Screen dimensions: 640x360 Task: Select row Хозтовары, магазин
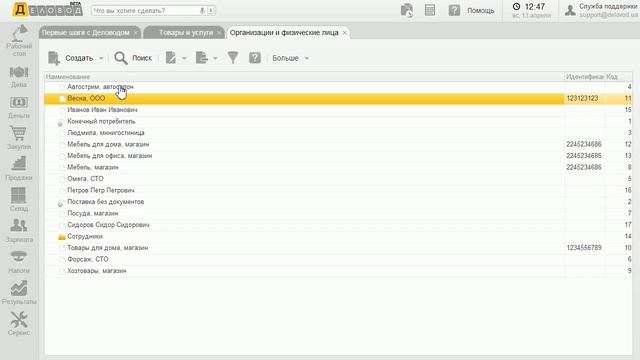click(338, 271)
